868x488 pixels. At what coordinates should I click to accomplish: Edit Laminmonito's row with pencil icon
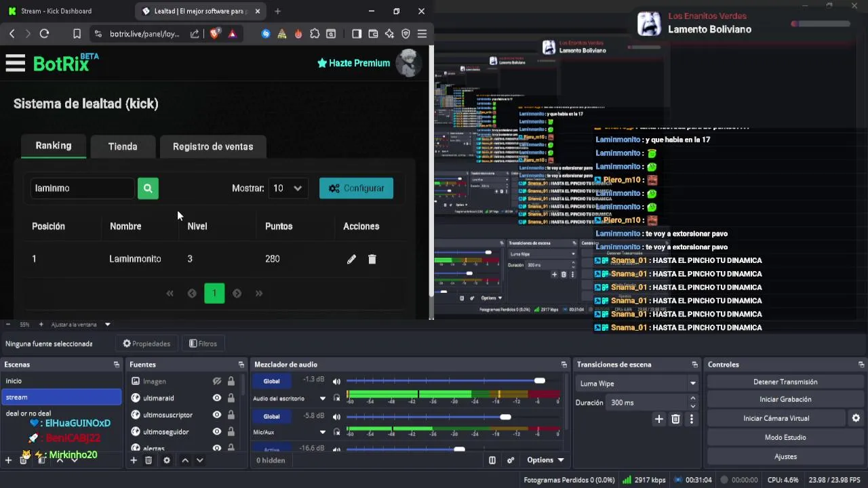pos(351,259)
